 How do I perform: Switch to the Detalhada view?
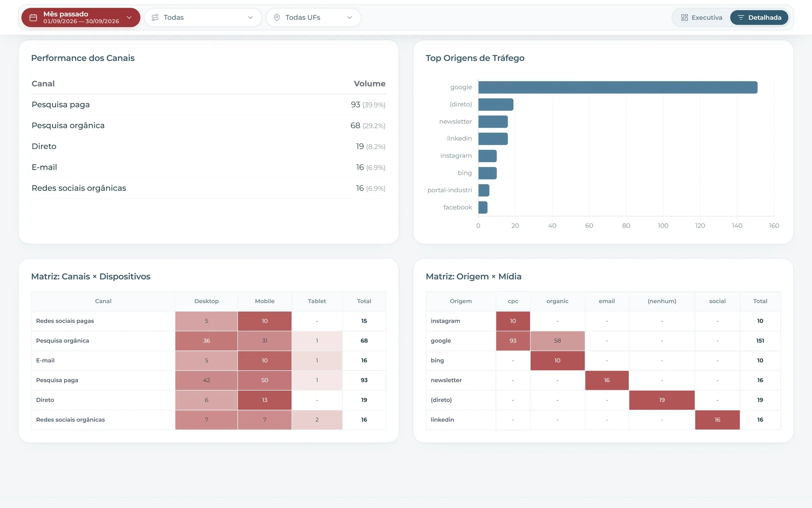(759, 18)
